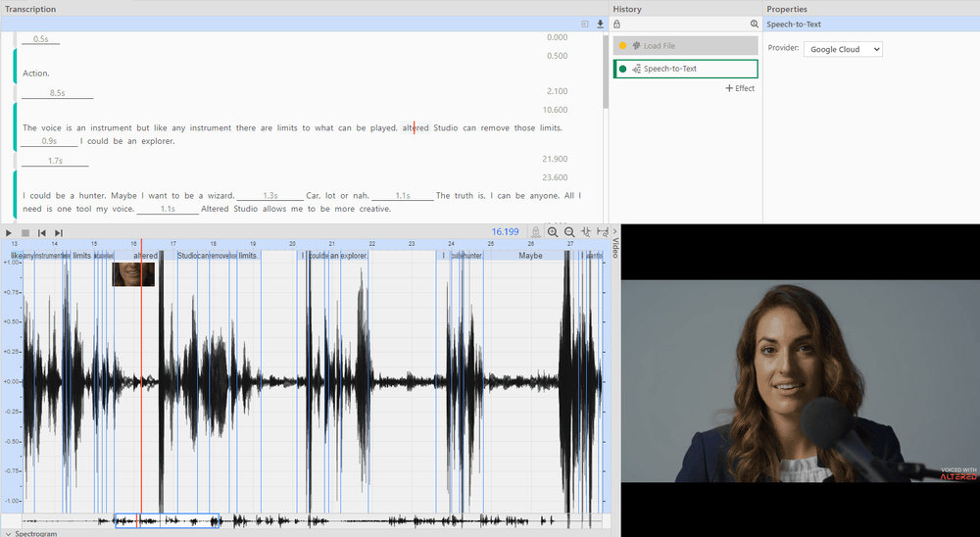Zoom out of the waveform
This screenshot has width=980, height=537.
pyautogui.click(x=568, y=232)
